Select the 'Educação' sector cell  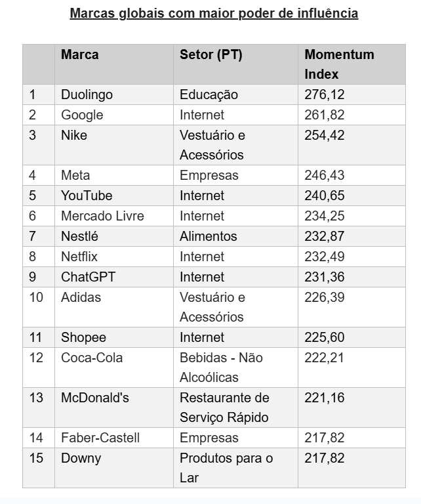pyautogui.click(x=209, y=94)
